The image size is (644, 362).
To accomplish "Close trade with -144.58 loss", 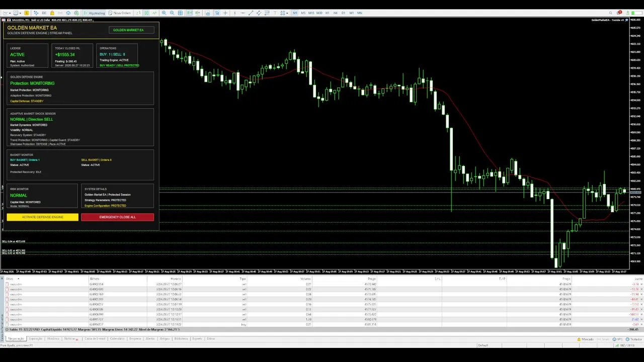I will (641, 314).
